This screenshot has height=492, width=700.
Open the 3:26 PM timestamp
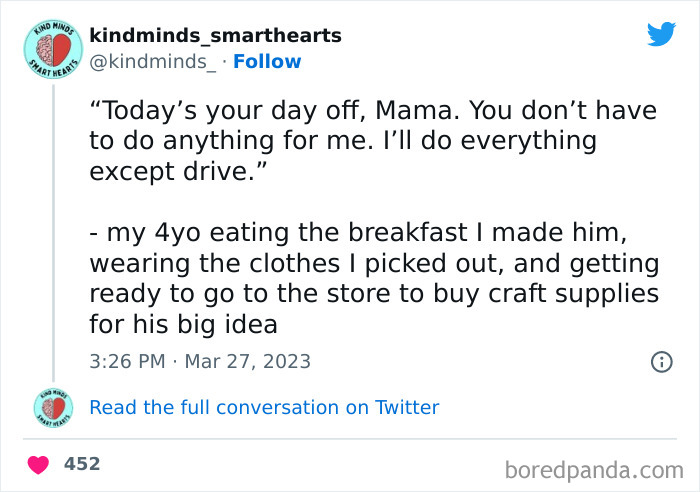coord(128,361)
